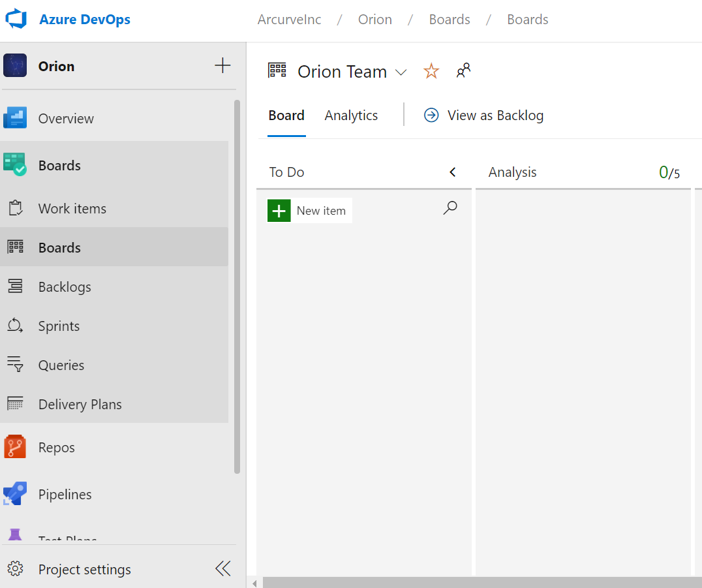Open the Orion Team selector dropdown

coord(401,72)
